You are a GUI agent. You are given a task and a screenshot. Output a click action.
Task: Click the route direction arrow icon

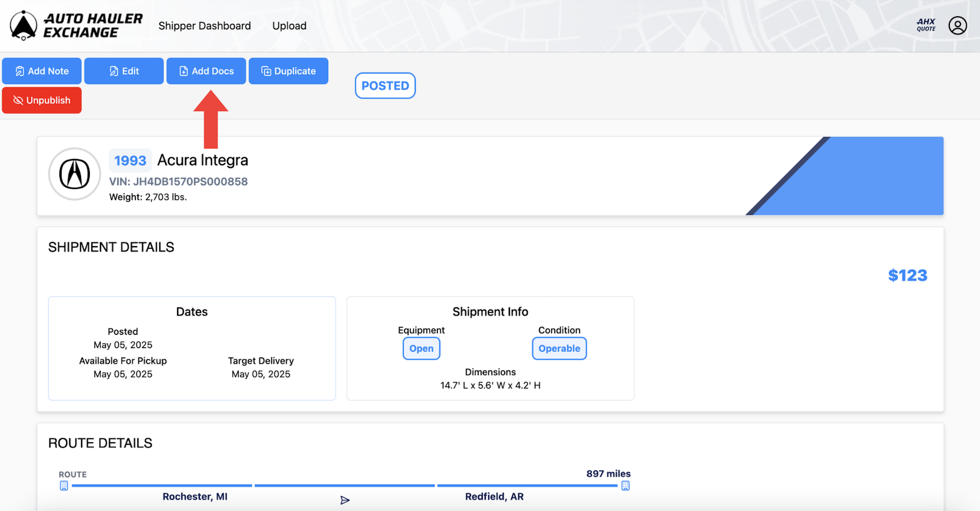click(345, 500)
